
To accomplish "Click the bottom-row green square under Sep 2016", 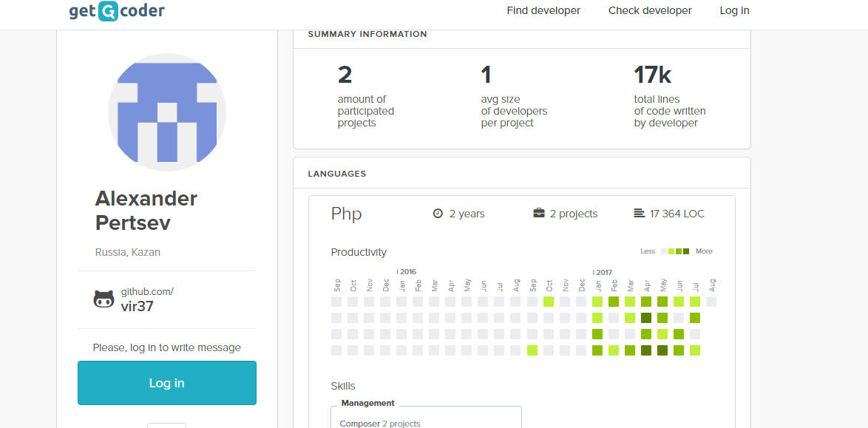I will click(532, 350).
